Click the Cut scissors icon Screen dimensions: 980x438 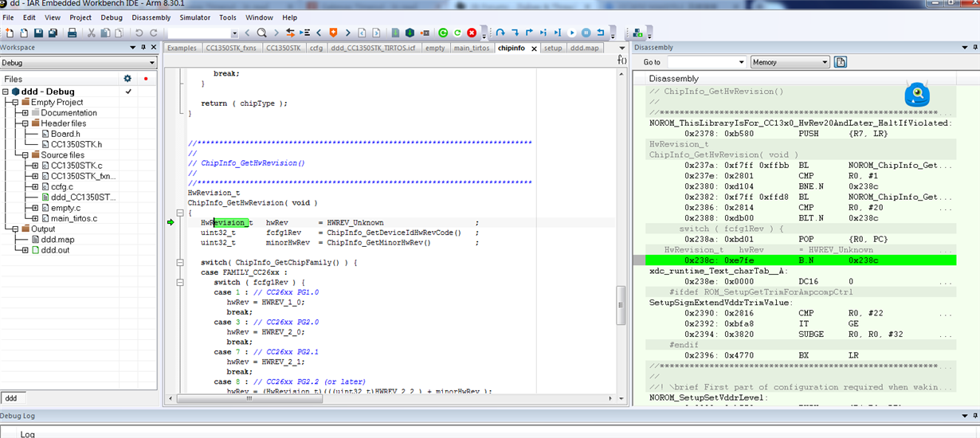click(92, 33)
